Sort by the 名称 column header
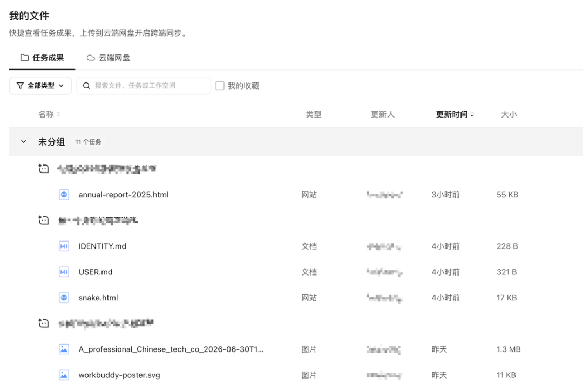 point(49,114)
